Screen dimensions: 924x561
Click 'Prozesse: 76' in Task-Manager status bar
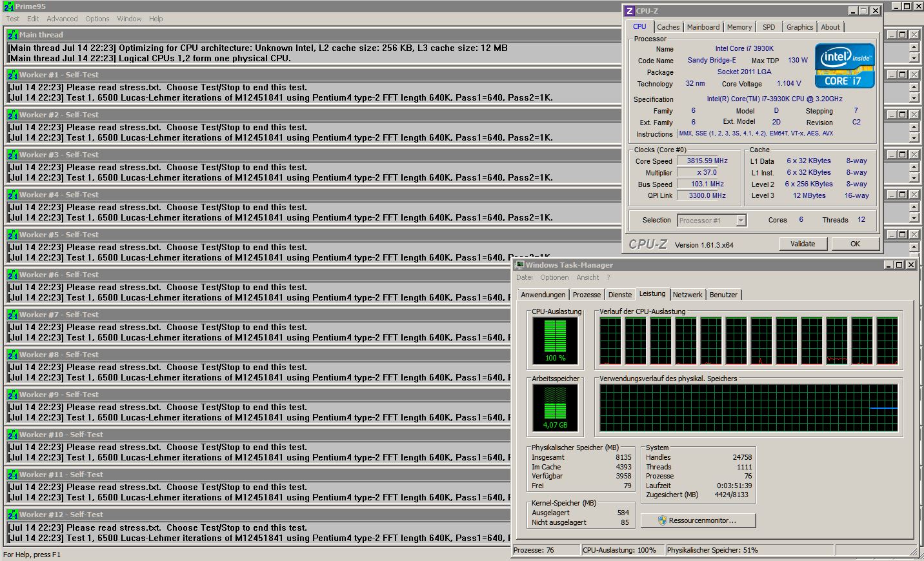click(x=534, y=550)
